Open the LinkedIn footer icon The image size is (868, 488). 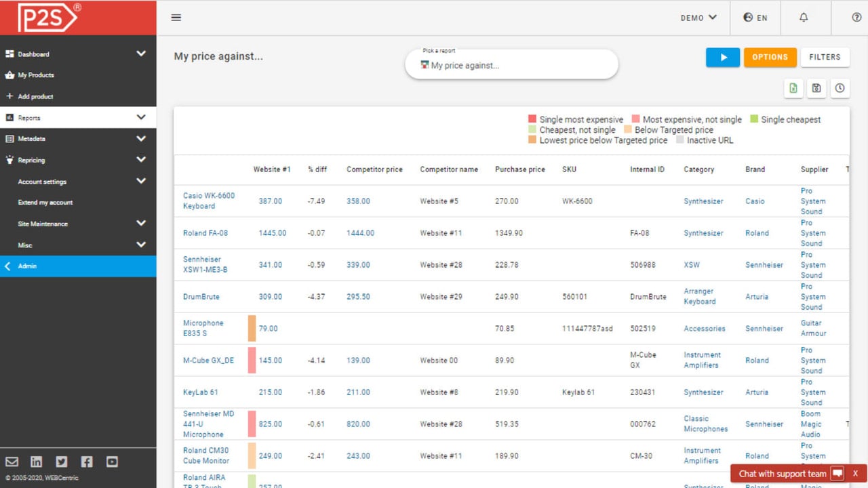[x=37, y=462]
